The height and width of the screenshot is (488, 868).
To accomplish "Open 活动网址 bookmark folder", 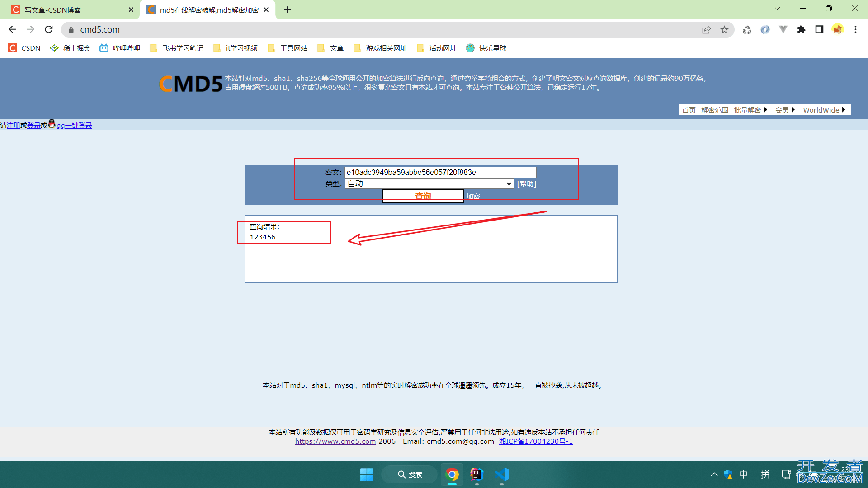I will 437,48.
